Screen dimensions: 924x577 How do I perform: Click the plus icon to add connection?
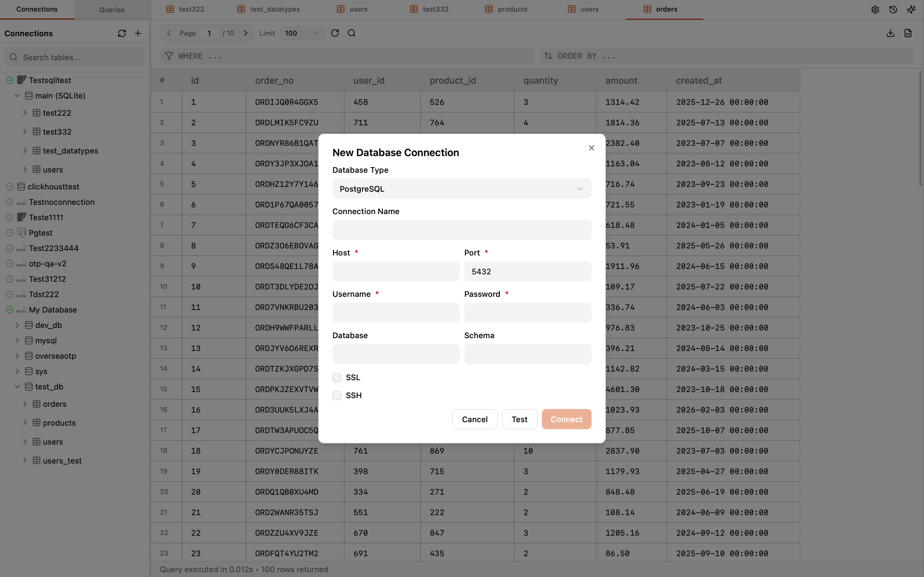pos(138,34)
